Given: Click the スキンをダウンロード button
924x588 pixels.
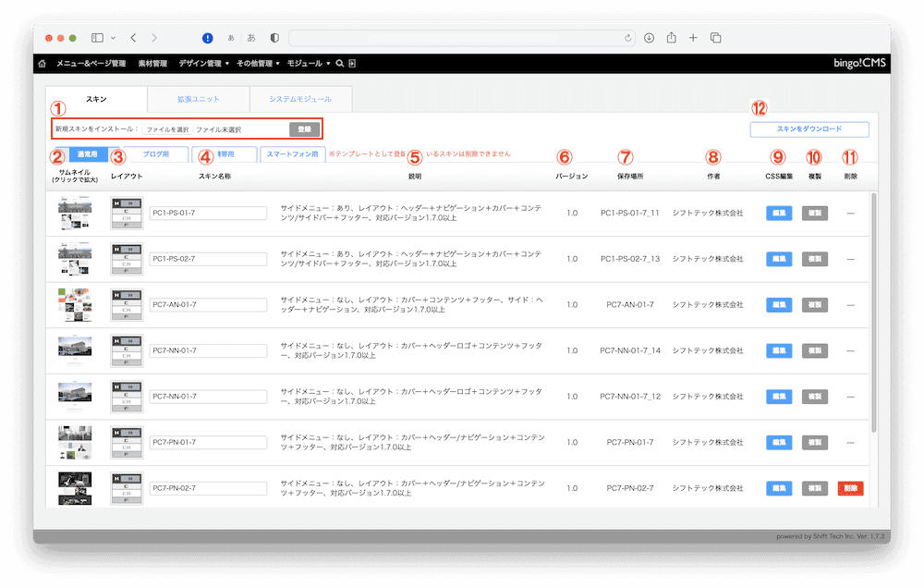Looking at the screenshot, I should [x=809, y=129].
